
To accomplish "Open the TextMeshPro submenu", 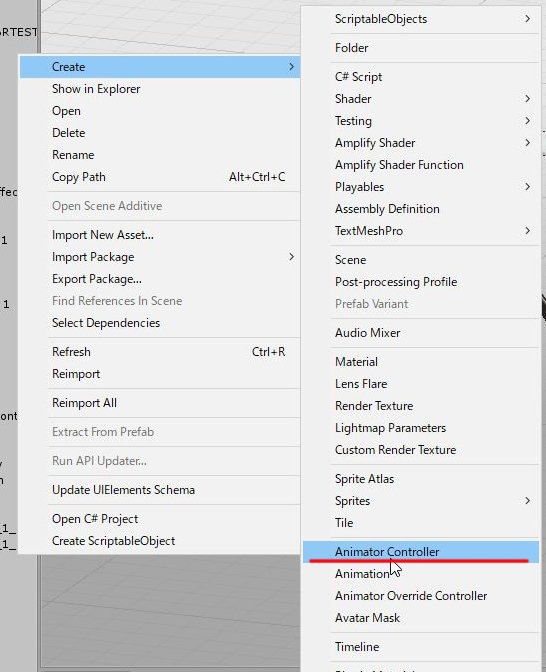I will click(421, 231).
